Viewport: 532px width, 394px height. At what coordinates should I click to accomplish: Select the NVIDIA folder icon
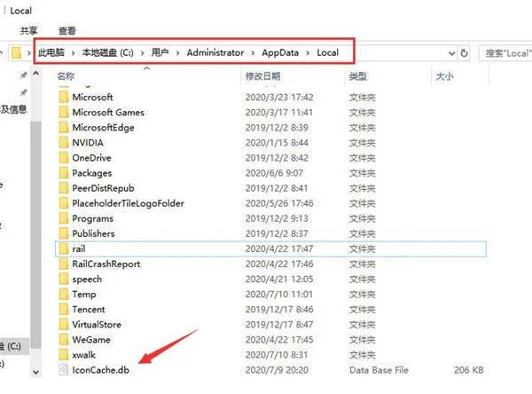(x=64, y=143)
